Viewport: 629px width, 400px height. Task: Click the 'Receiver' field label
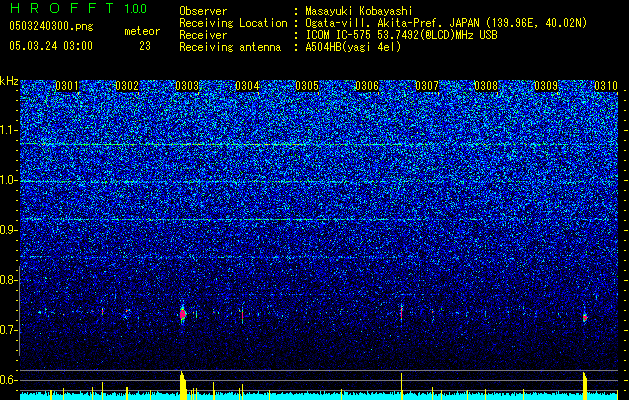pos(203,35)
